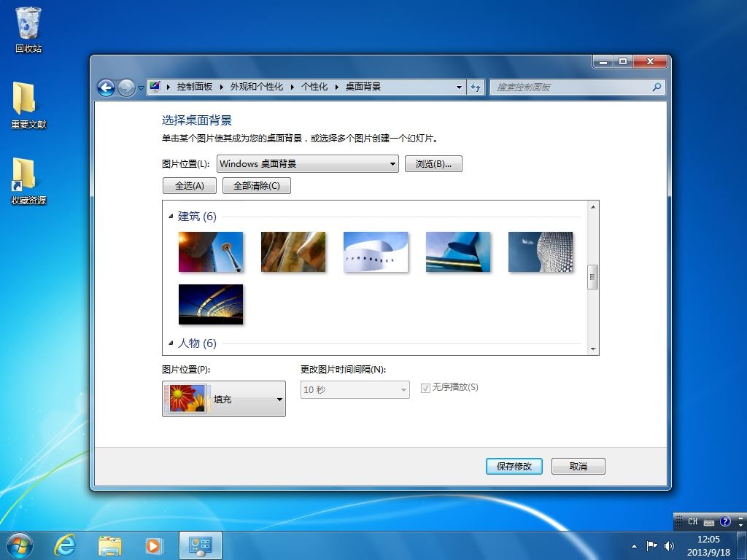
Task: Click the wallpaper list scrollbar thumb
Action: point(593,276)
